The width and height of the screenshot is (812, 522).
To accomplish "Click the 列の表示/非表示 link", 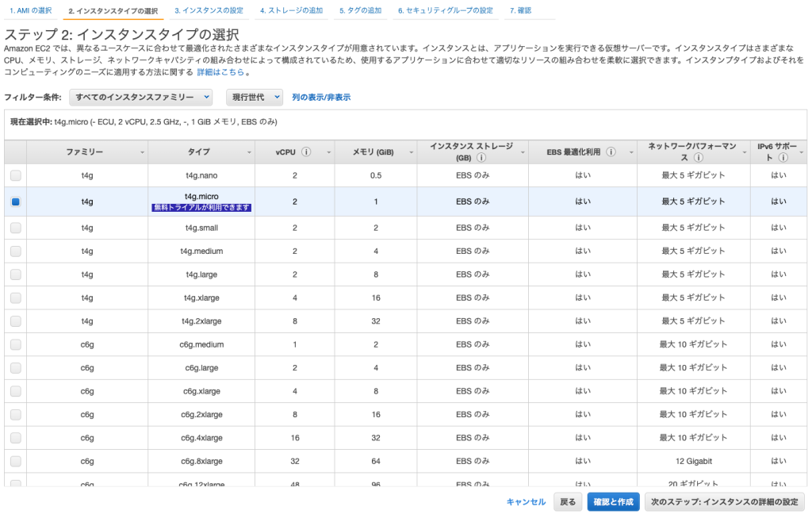I will pos(321,97).
